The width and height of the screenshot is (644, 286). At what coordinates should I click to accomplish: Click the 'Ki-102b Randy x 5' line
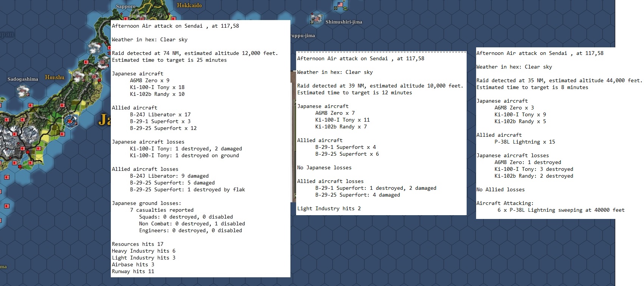pos(520,122)
